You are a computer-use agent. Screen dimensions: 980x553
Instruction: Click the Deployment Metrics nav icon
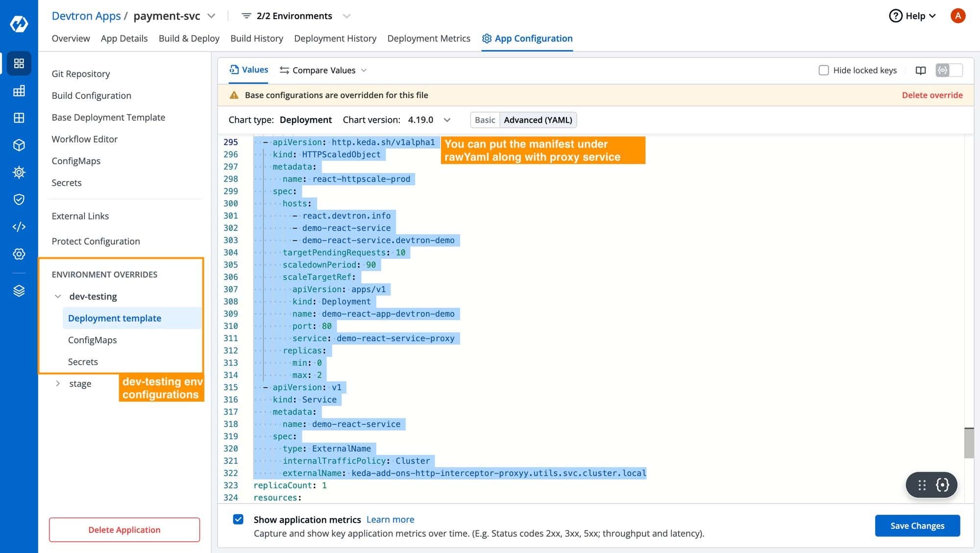pyautogui.click(x=428, y=38)
